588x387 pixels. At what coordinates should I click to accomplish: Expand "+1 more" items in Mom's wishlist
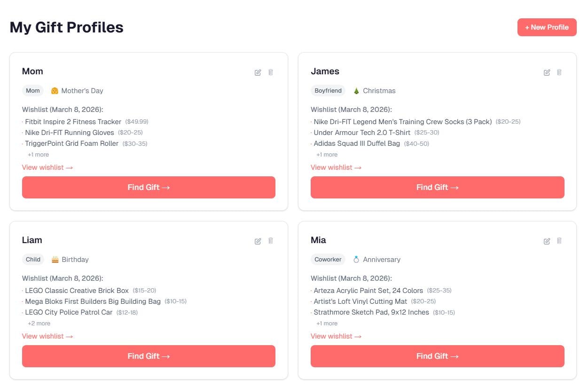(38, 155)
